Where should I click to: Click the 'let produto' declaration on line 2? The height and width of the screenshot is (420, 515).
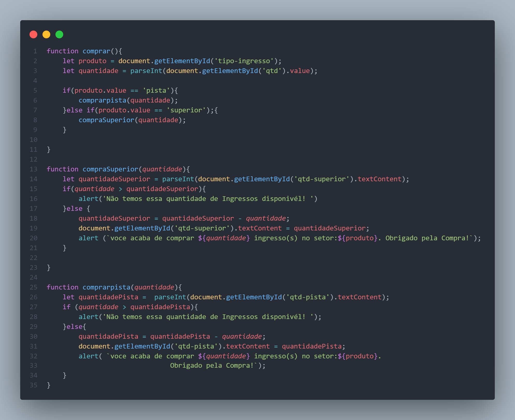tap(84, 61)
